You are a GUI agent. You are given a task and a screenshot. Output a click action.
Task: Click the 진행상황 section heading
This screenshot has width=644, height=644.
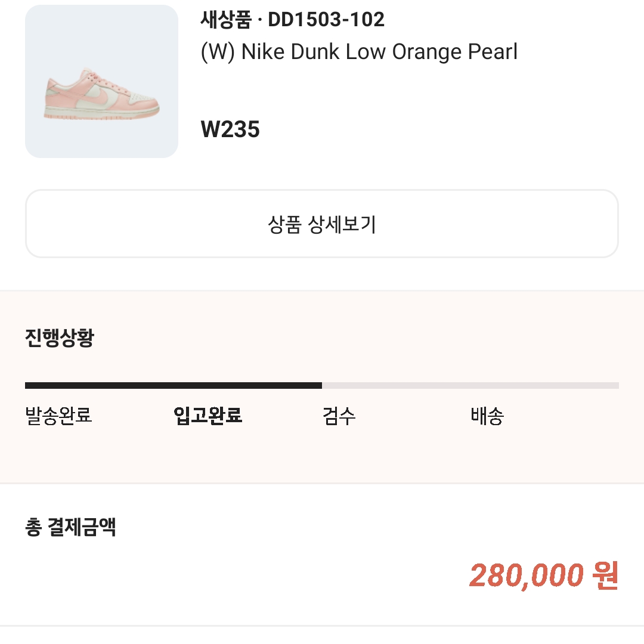coord(60,338)
